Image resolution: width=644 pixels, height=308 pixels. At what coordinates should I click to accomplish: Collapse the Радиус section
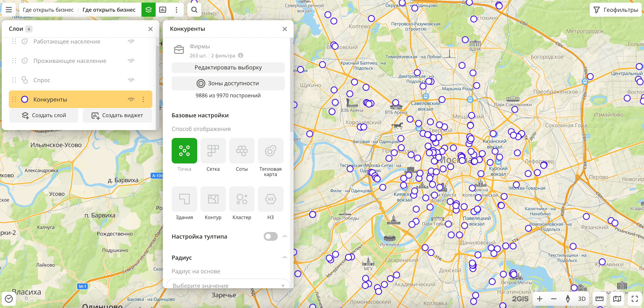coord(285,257)
